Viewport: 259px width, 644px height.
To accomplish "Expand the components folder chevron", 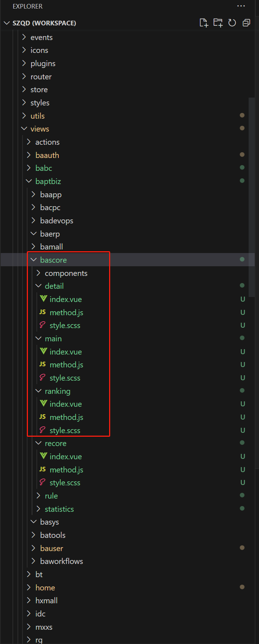I will point(38,273).
